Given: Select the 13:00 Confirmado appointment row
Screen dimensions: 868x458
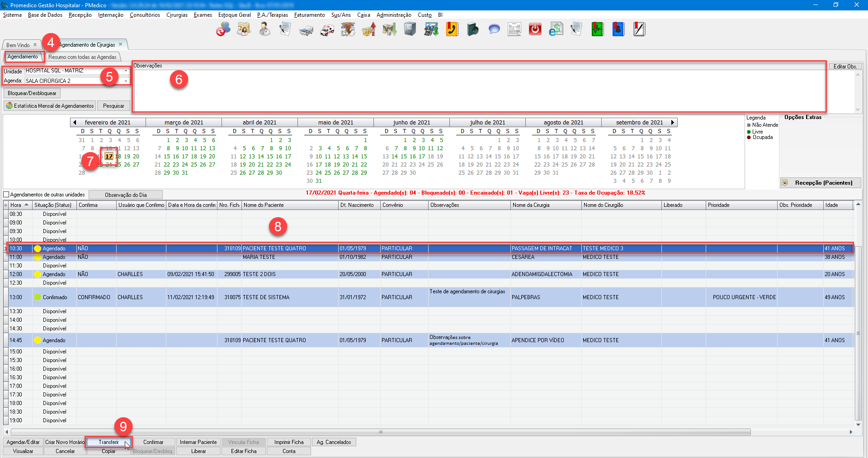Looking at the screenshot, I should [271, 297].
